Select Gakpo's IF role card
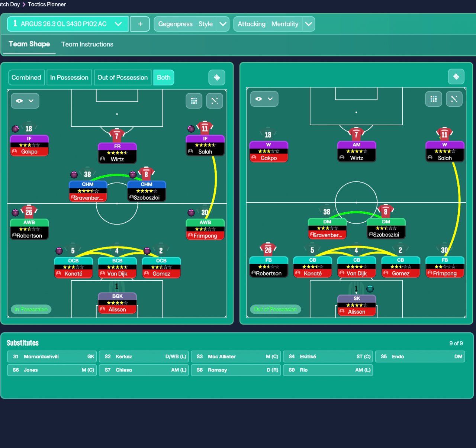The image size is (476, 448). coord(29,145)
